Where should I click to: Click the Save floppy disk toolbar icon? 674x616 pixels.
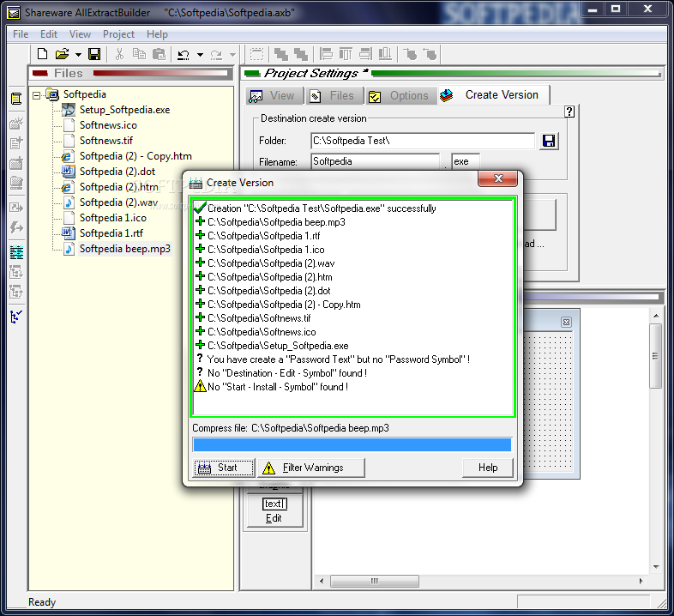(94, 54)
